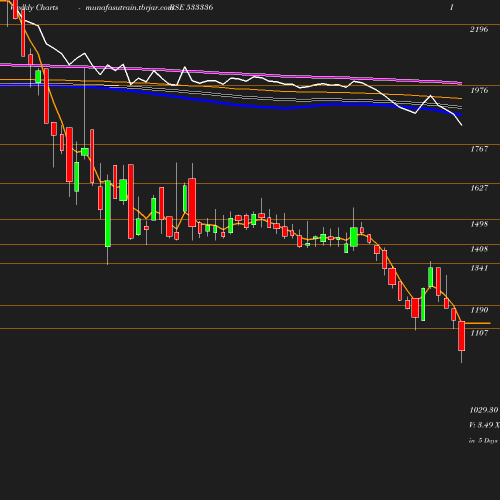
Task: Click the 1408 price axis label
Action: [479, 249]
